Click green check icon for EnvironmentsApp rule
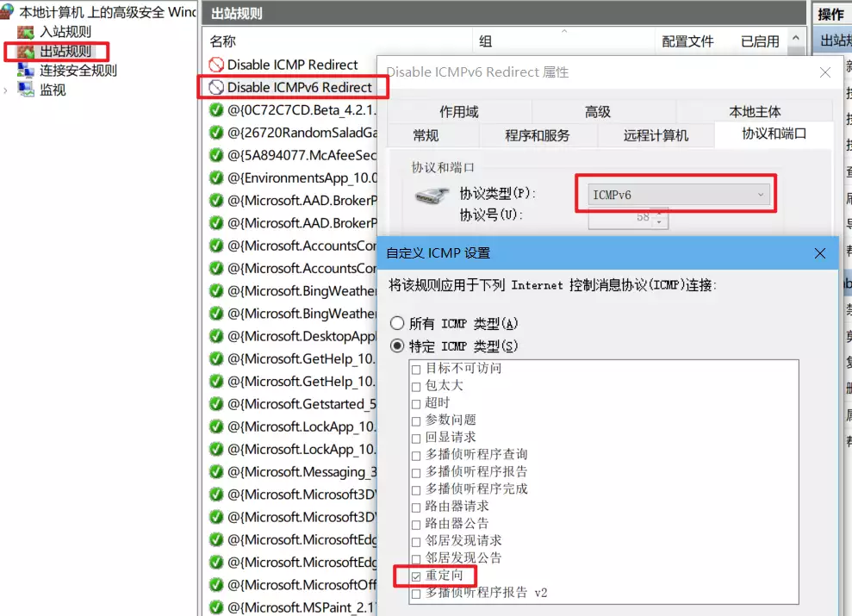 pos(216,177)
